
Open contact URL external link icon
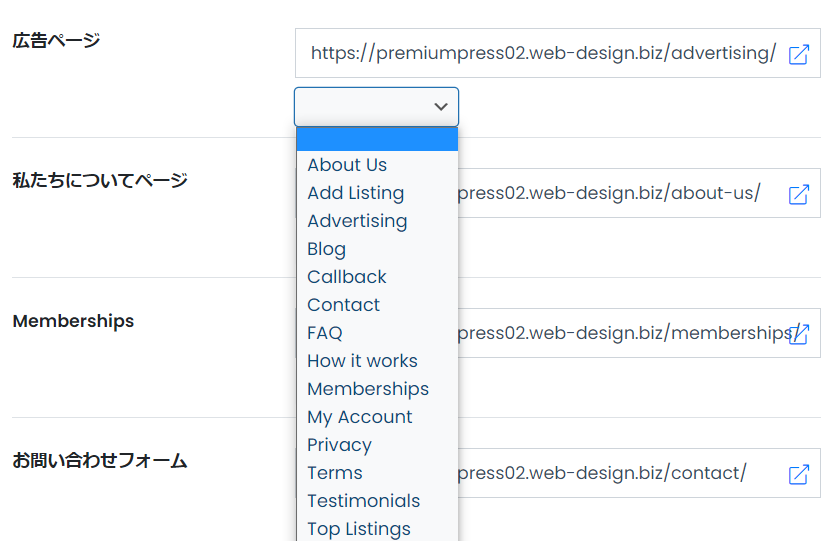pyautogui.click(x=799, y=474)
